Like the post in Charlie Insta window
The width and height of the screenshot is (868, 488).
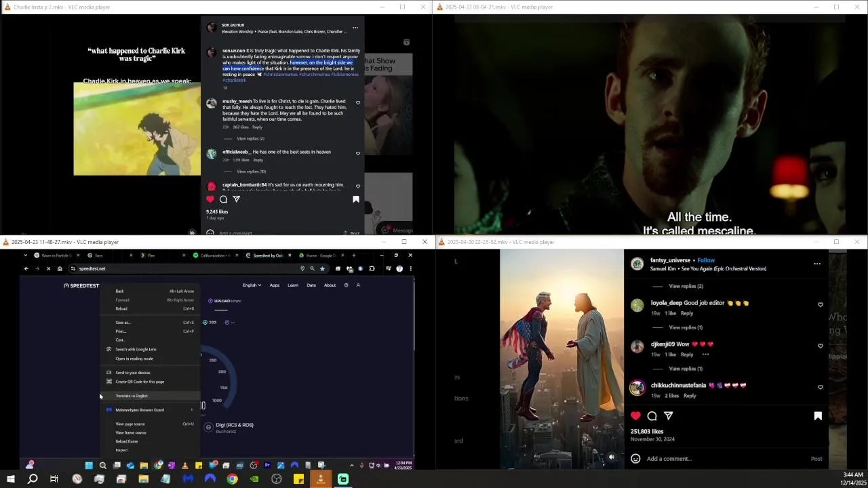(x=210, y=199)
